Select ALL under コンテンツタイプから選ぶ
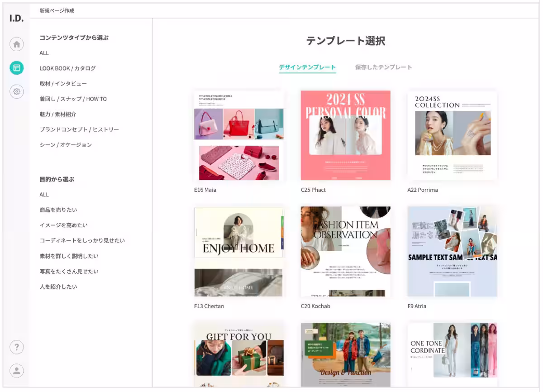Image resolution: width=543 pixels, height=392 pixels. pyautogui.click(x=44, y=53)
